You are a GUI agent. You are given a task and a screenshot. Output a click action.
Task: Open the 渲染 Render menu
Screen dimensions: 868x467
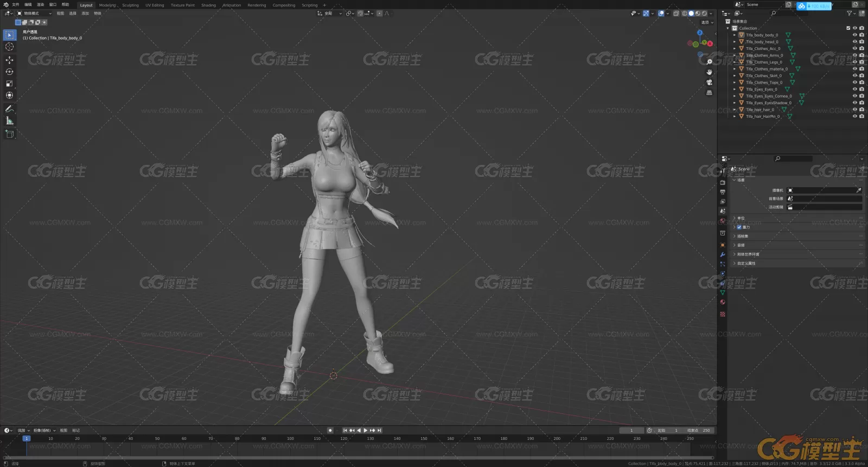pos(40,4)
